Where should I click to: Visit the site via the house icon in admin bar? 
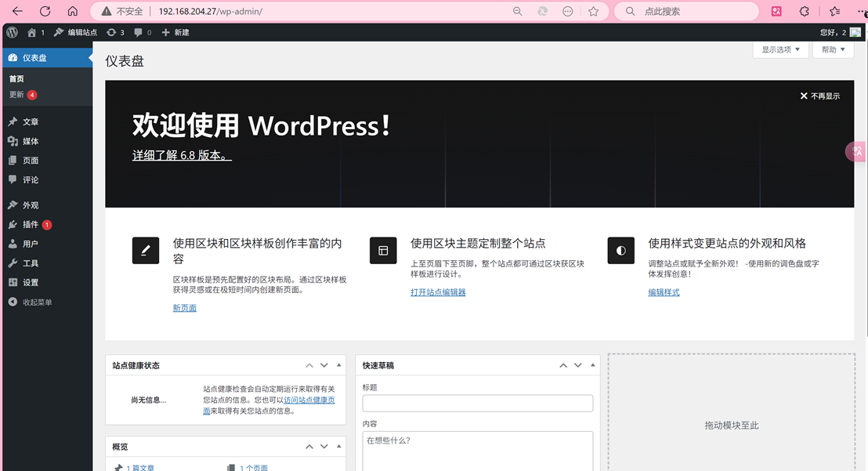31,32
